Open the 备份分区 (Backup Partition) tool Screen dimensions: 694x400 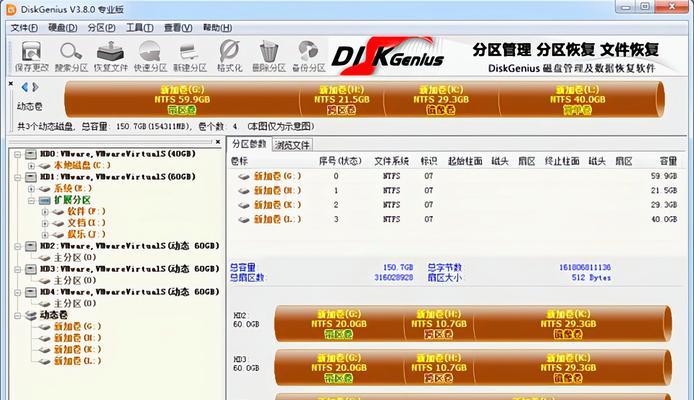coord(308,56)
